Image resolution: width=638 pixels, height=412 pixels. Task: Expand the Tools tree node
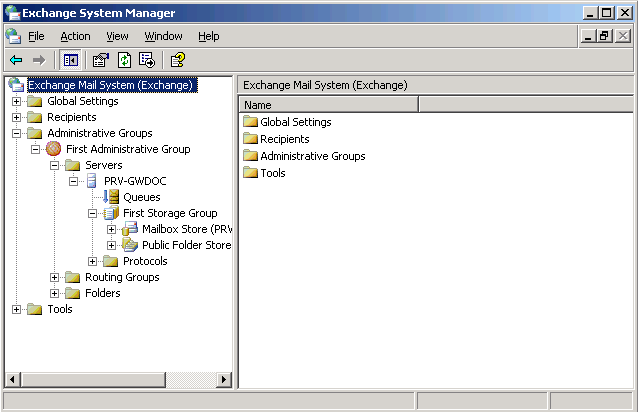coord(16,309)
